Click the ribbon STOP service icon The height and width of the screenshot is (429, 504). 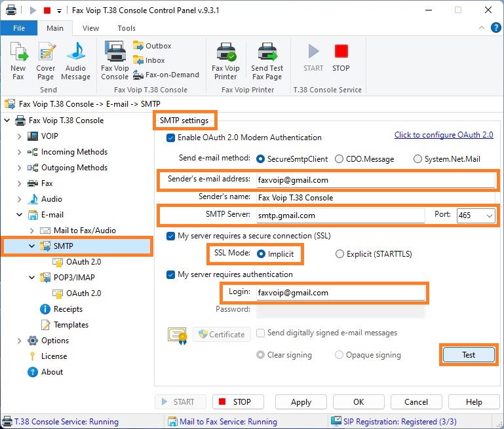341,58
